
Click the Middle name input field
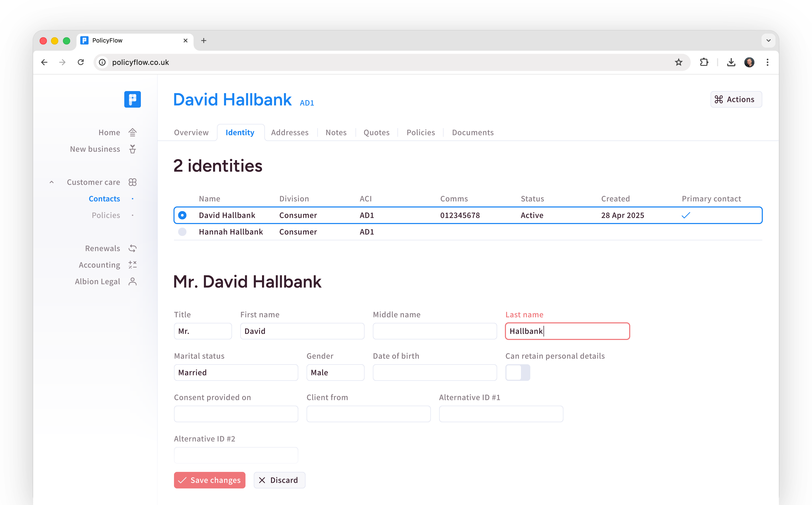(x=434, y=331)
